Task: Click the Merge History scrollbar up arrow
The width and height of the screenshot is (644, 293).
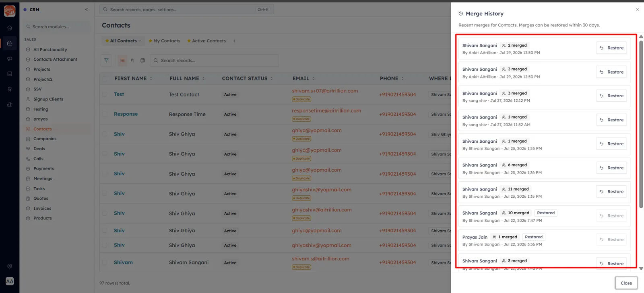Action: pos(641,37)
